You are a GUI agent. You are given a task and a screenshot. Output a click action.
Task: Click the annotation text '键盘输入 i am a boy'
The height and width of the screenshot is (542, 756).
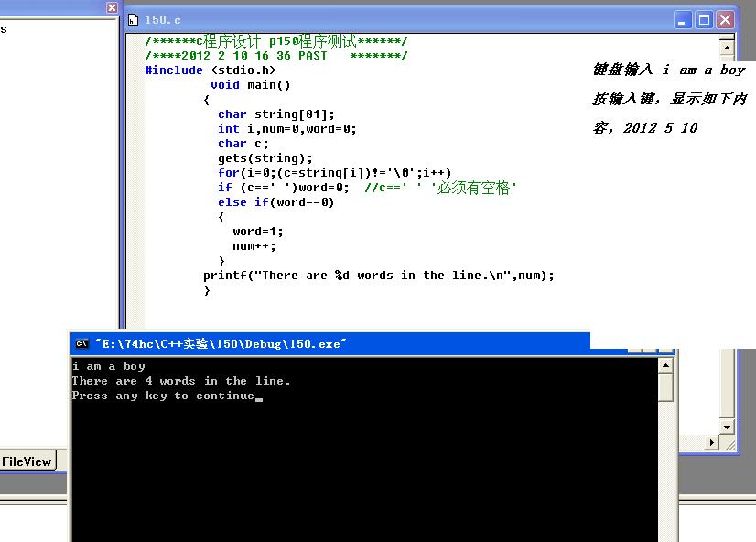point(669,70)
